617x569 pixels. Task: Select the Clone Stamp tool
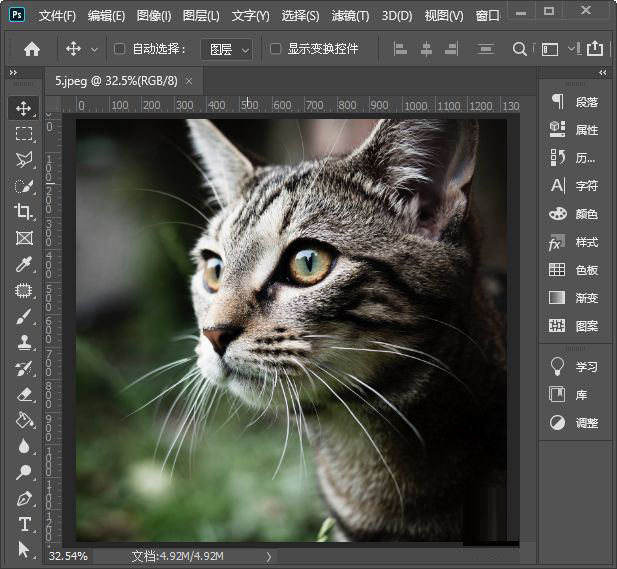point(24,342)
